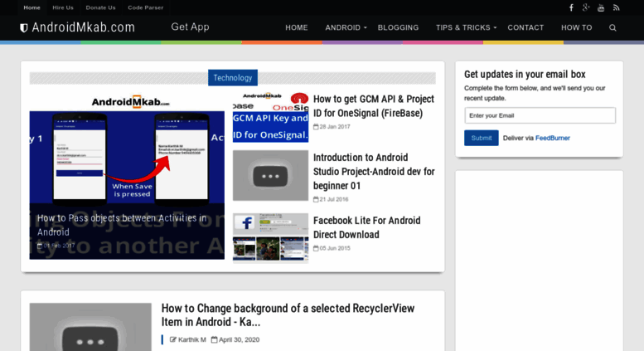
Task: Open 'Facebook Lite For Android Direct Download' article
Action: [367, 227]
